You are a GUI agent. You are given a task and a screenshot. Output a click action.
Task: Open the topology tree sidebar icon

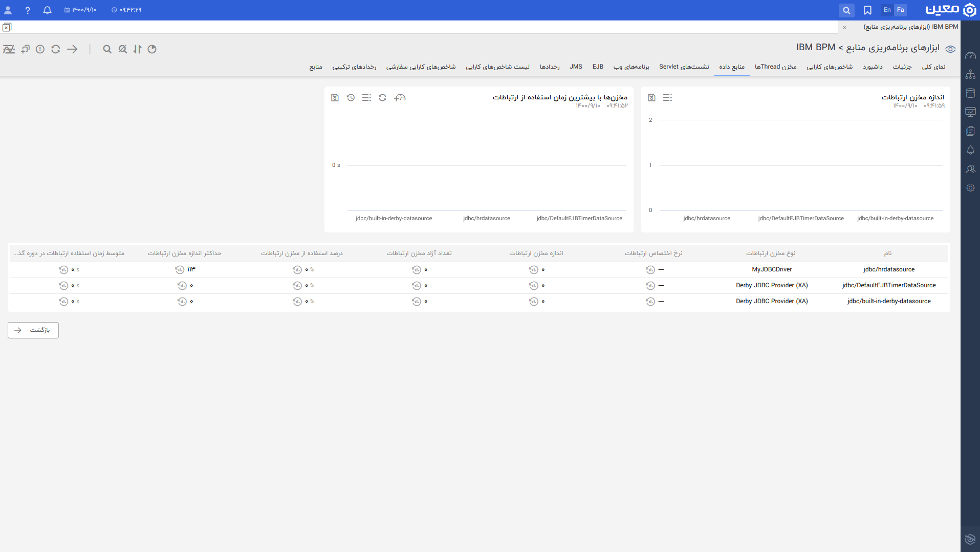tap(970, 74)
